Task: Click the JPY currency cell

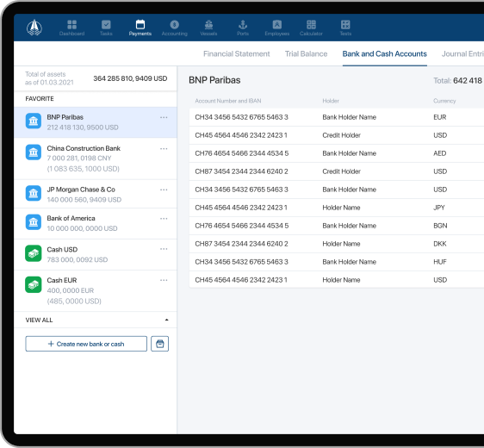Action: pyautogui.click(x=439, y=208)
